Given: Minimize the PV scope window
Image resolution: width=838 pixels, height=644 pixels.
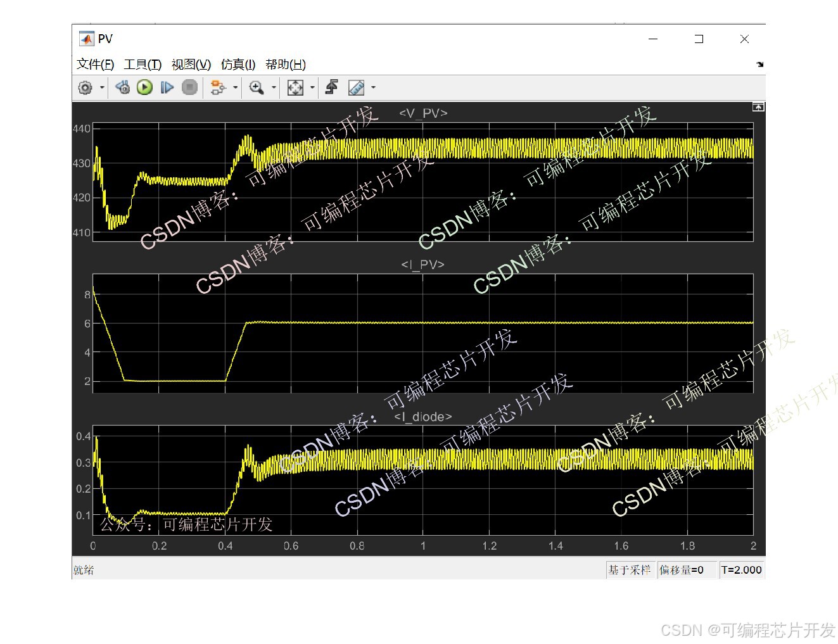Looking at the screenshot, I should pos(653,39).
